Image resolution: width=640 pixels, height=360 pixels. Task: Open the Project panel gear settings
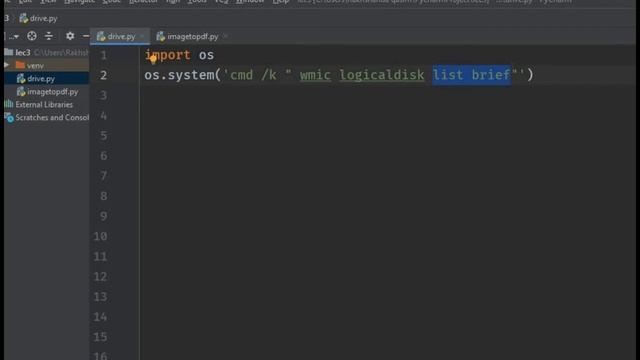70,36
